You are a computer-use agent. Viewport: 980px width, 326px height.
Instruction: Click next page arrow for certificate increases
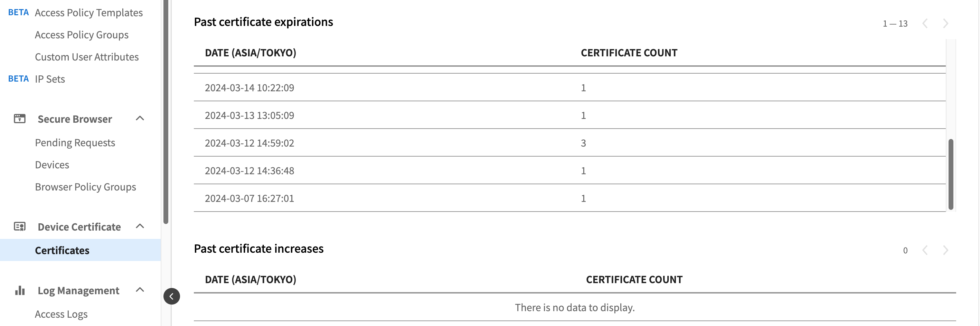[945, 250]
